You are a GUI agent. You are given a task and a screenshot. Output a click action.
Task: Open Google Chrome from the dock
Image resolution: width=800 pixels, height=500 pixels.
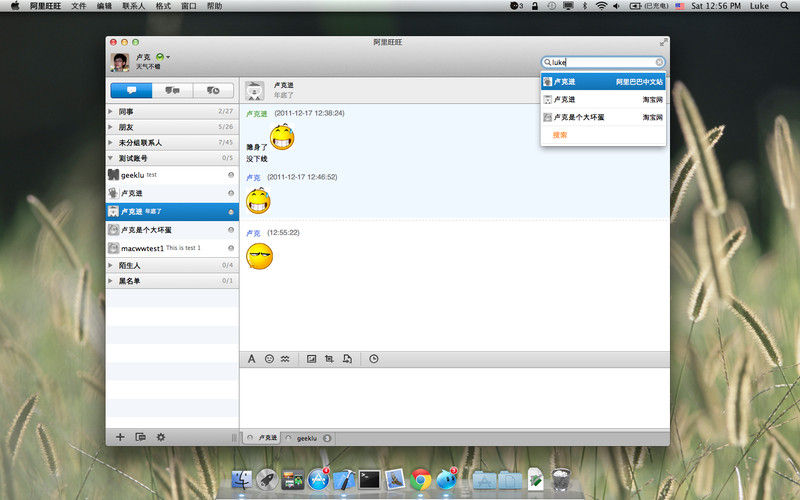coord(420,480)
